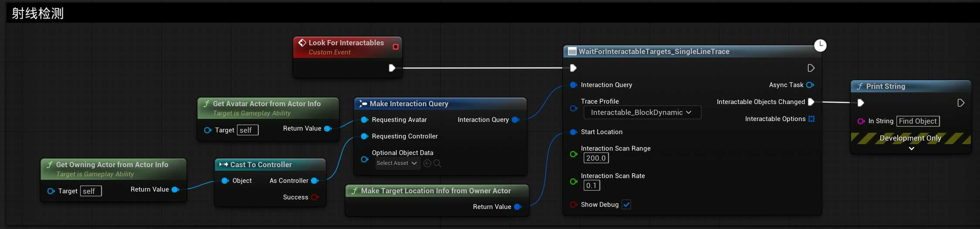Image resolution: width=980 pixels, height=229 pixels.
Task: Click the 射线检测 comment box title
Action: (x=38, y=13)
